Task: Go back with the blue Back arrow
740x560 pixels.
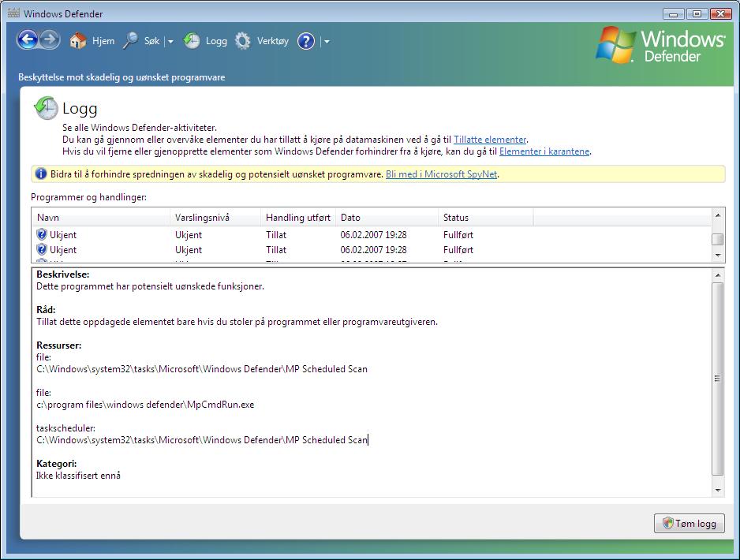Action: coord(28,40)
